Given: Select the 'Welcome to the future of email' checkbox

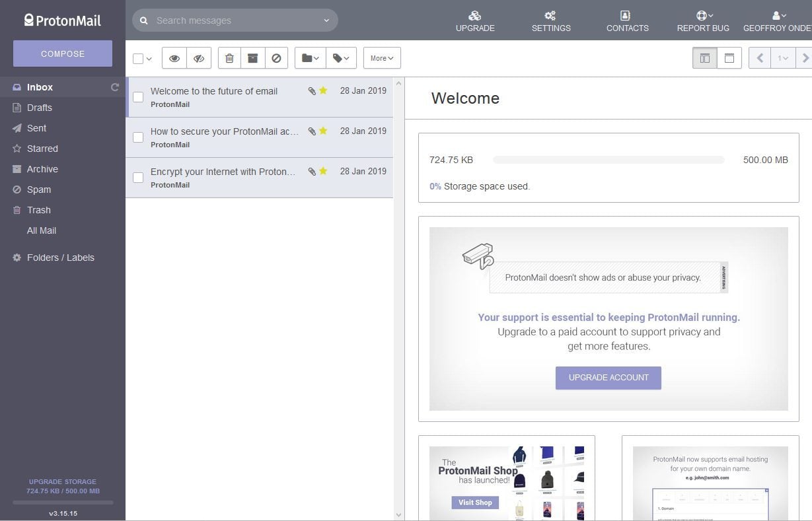Looking at the screenshot, I should [x=138, y=97].
